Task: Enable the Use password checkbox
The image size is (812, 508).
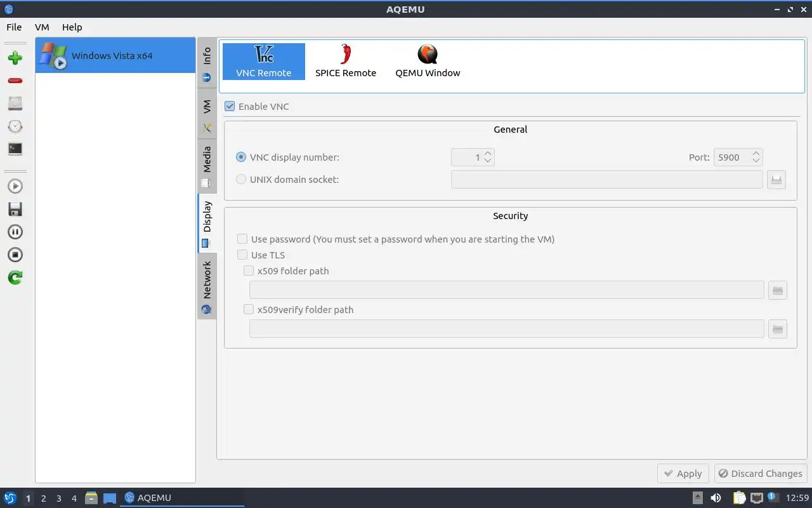Action: point(242,239)
